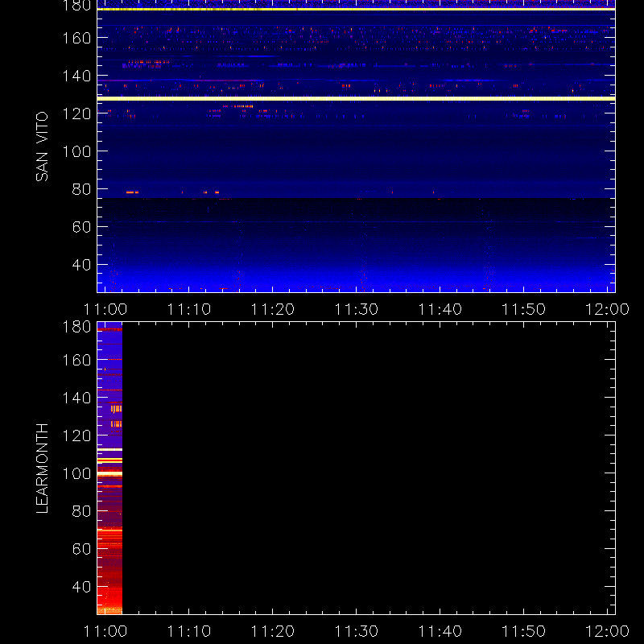Viewport: 644px width, 644px height.
Task: Click 11:10 time label under San Vito plot
Action: (189, 309)
